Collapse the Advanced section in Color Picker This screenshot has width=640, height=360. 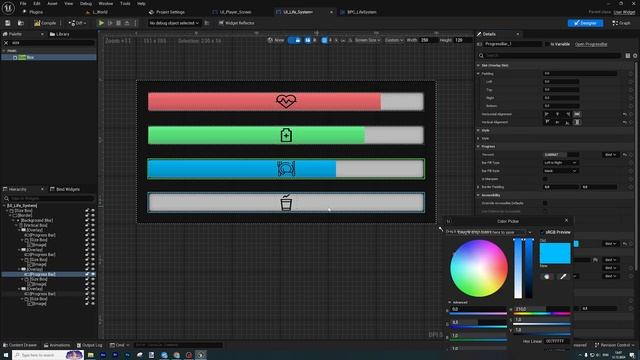click(450, 302)
